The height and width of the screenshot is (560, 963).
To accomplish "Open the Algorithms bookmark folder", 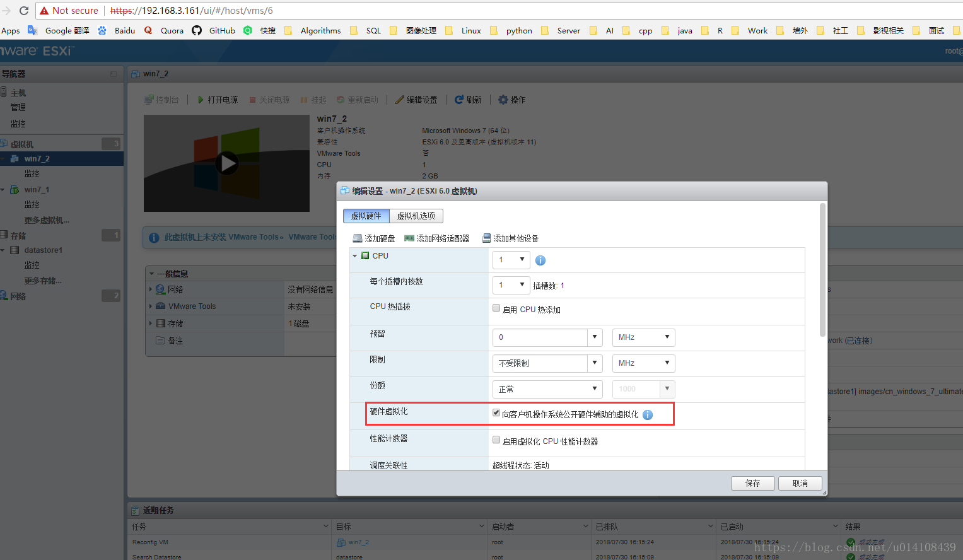I will [313, 30].
